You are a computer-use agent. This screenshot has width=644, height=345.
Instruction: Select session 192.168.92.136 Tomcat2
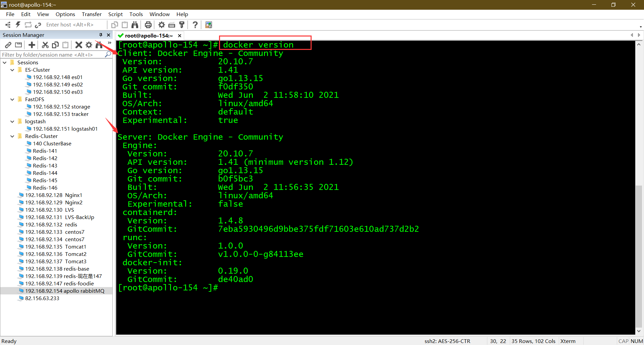[x=56, y=254]
